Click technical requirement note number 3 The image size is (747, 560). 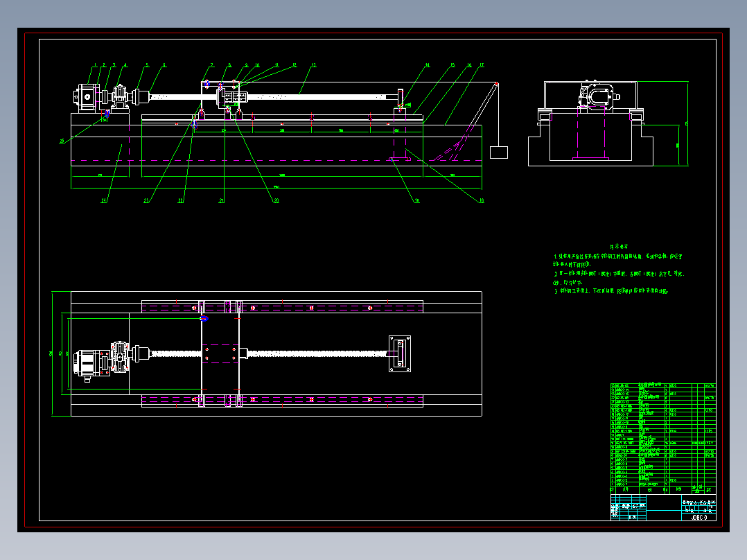click(x=610, y=290)
